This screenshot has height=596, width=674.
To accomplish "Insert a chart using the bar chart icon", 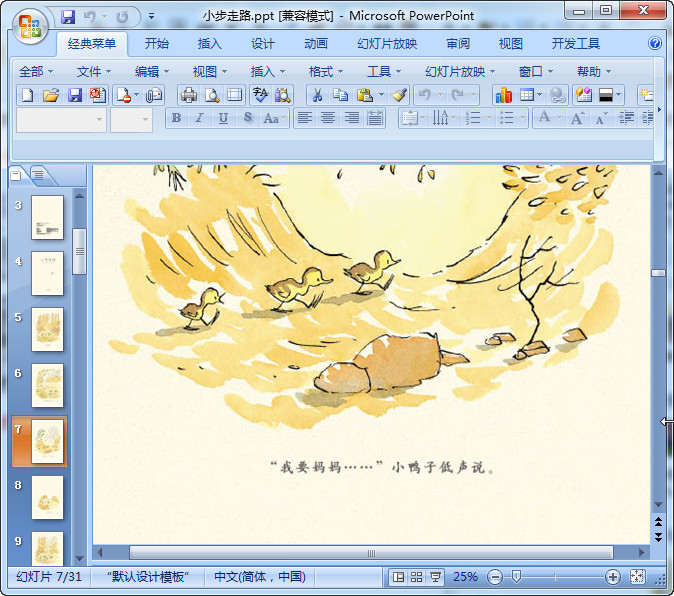I will (x=503, y=95).
